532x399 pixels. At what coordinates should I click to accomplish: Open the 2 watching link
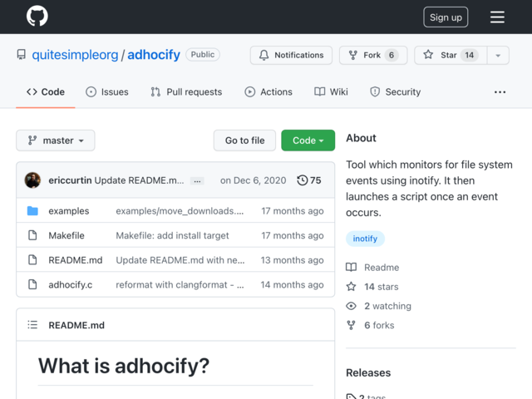tap(387, 306)
